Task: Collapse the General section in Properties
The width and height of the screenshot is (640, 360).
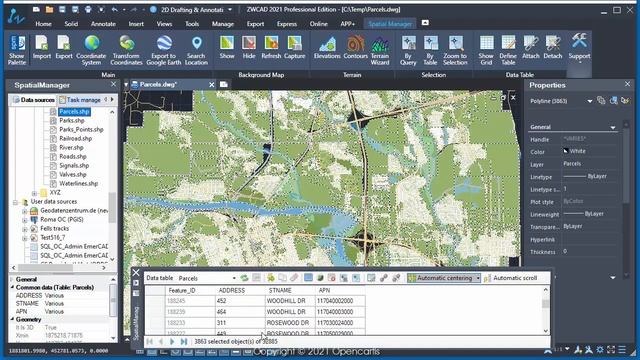Action: click(x=613, y=127)
